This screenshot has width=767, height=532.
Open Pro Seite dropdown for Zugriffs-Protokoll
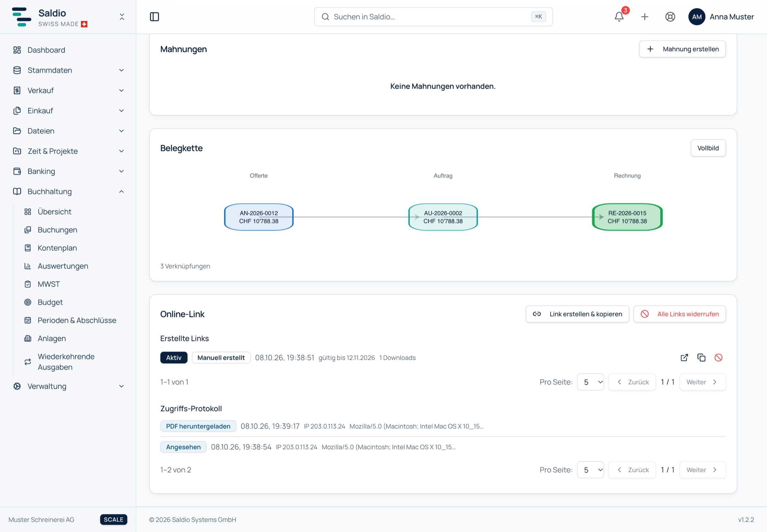coord(590,470)
